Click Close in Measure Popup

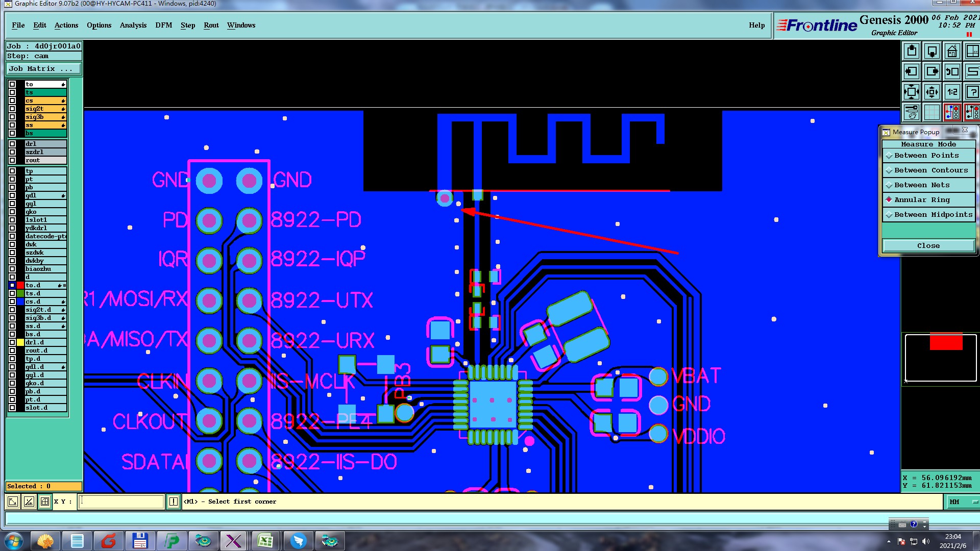(x=928, y=246)
